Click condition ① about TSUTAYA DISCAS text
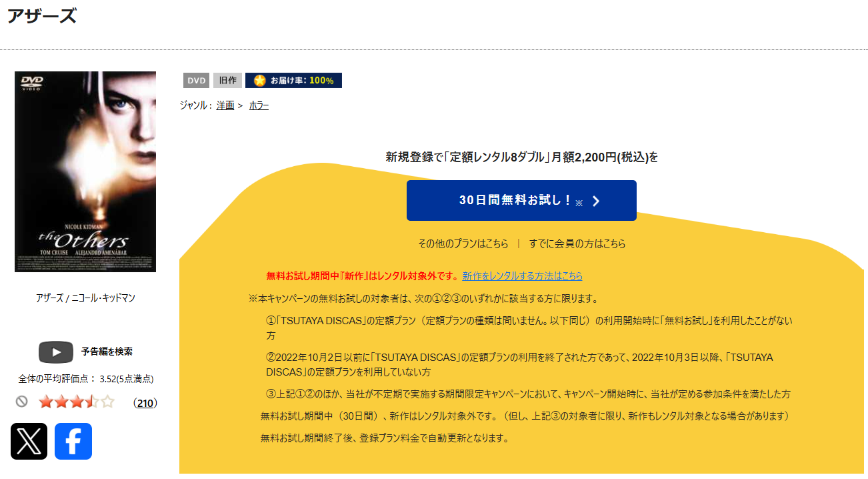 pos(529,328)
